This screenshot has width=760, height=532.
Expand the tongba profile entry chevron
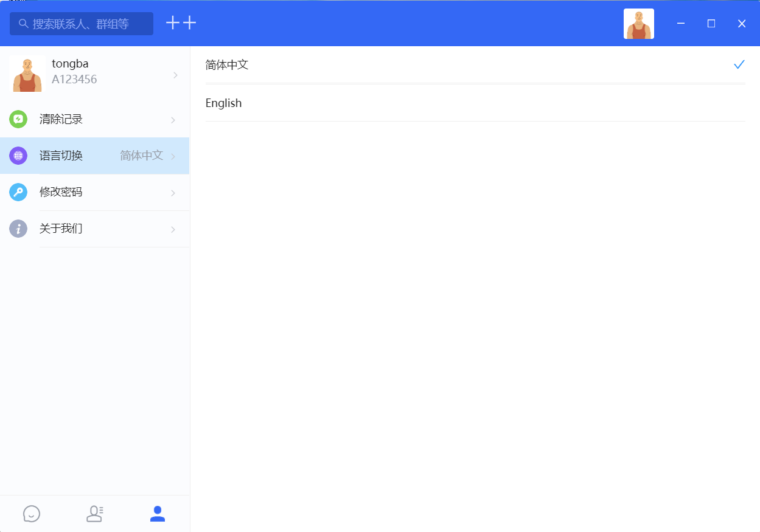175,74
